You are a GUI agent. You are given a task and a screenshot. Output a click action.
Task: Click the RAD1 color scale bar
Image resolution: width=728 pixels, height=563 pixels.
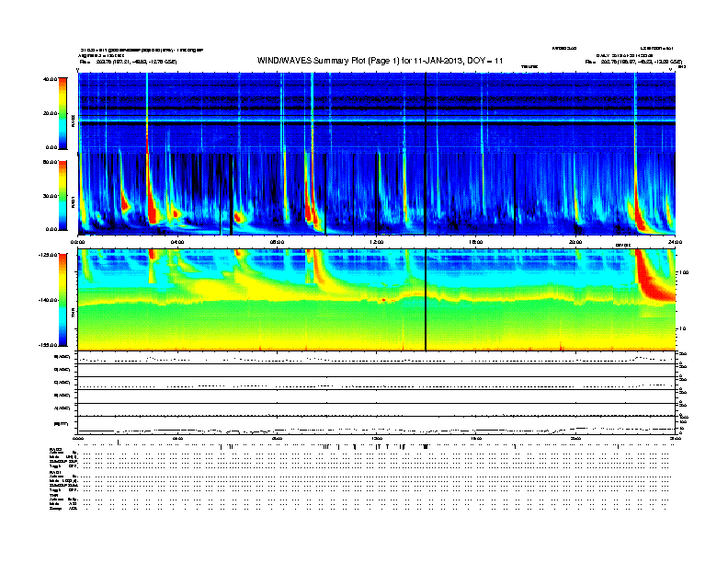[63, 196]
